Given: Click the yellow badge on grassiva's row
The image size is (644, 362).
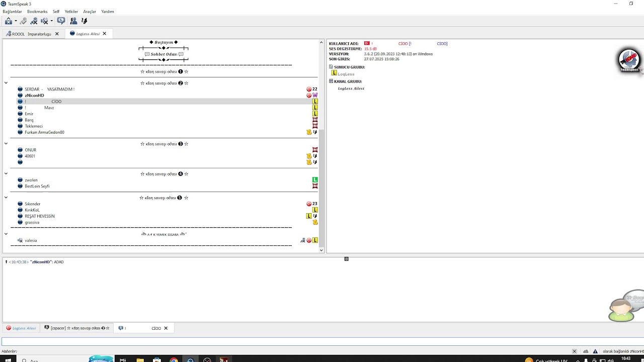Looking at the screenshot, I should (315, 222).
